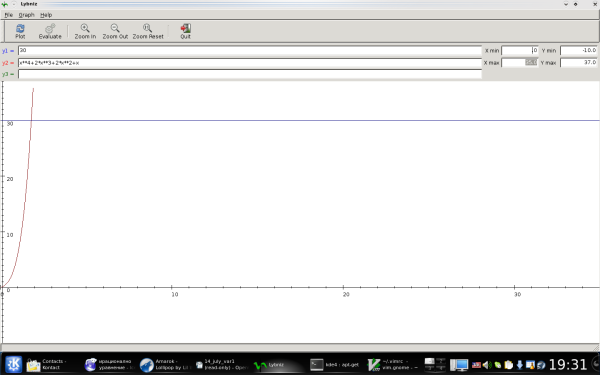Click the Y max value field
The width and height of the screenshot is (600, 375).
pos(579,62)
